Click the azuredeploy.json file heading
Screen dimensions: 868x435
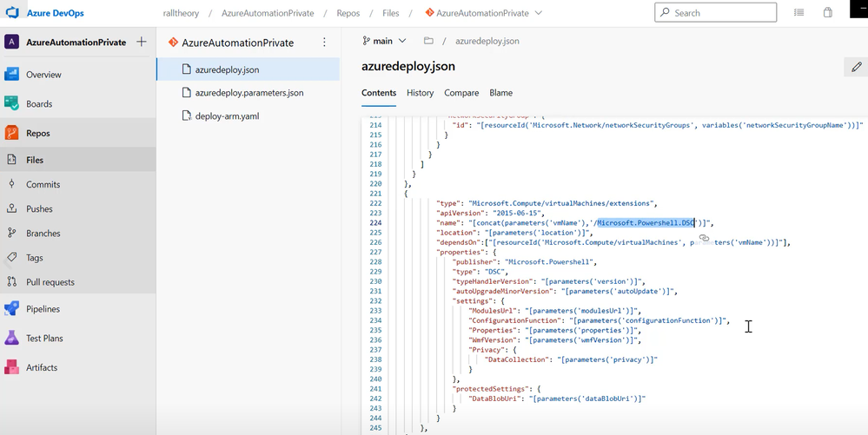point(408,66)
